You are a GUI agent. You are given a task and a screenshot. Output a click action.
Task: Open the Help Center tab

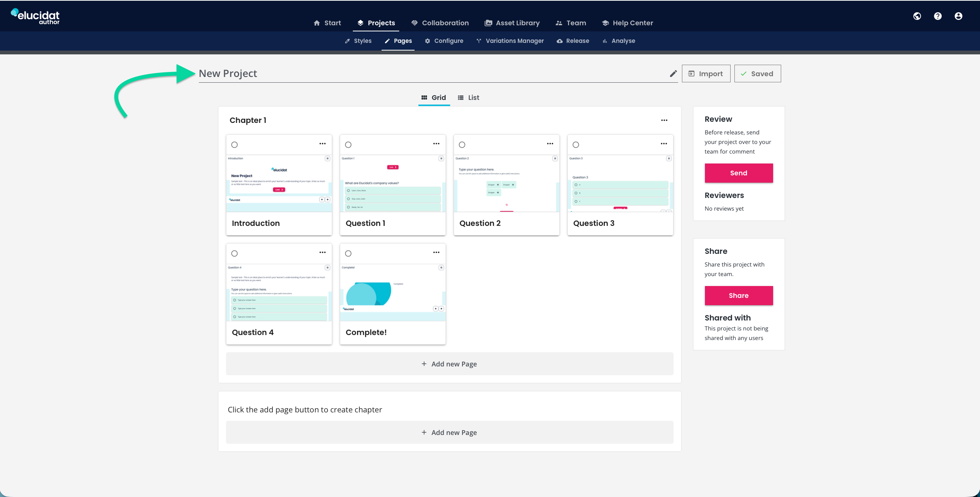pos(628,23)
